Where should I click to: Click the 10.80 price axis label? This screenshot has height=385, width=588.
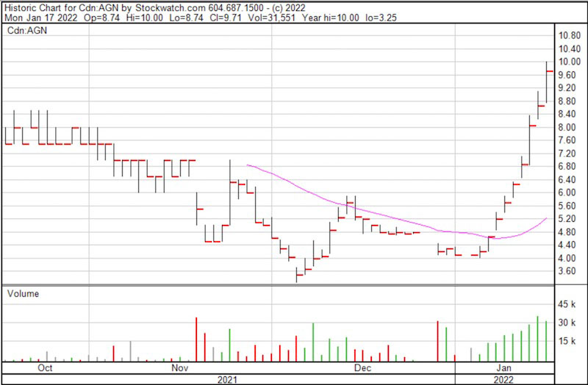[569, 35]
